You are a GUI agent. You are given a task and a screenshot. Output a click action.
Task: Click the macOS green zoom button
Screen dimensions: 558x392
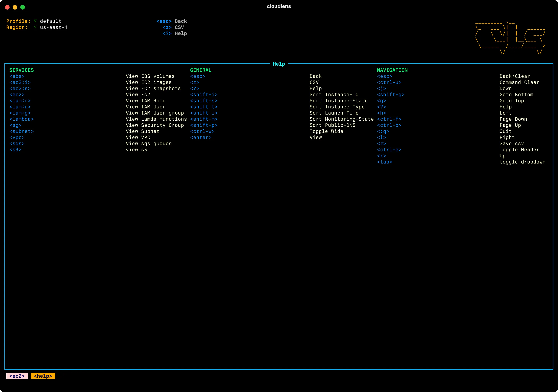[x=23, y=7]
